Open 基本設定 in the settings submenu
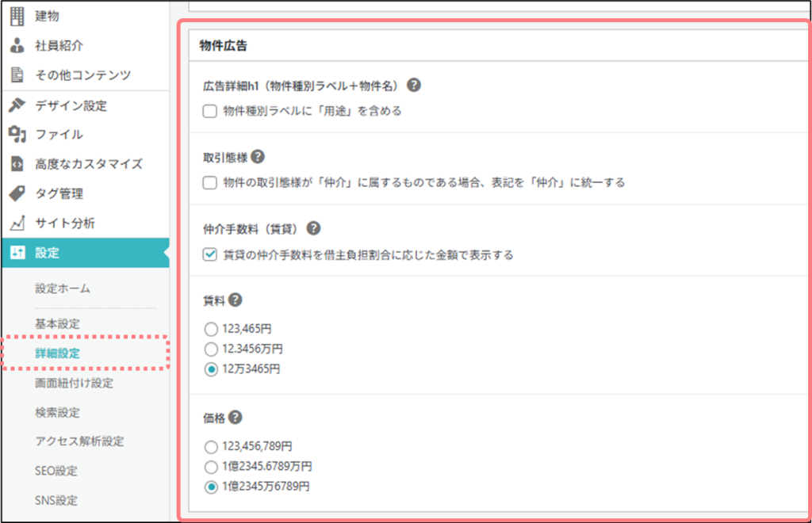 57,324
